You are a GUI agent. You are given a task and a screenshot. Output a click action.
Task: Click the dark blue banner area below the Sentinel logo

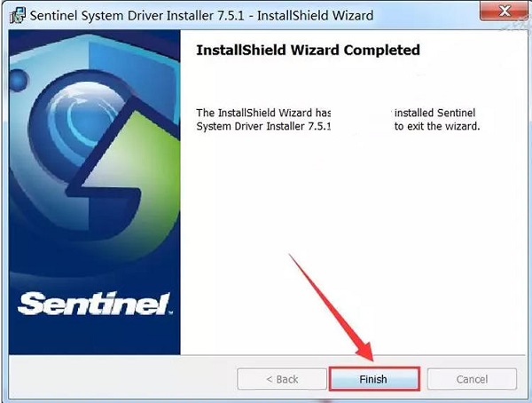click(x=94, y=336)
